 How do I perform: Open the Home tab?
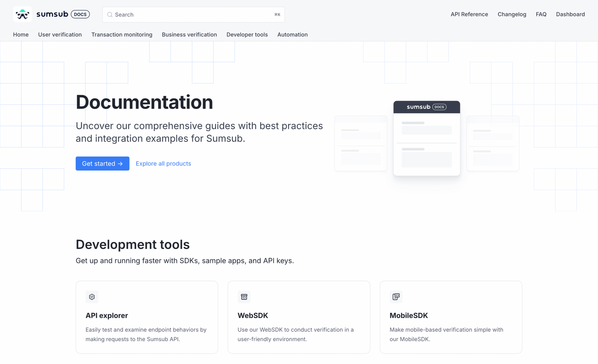click(x=21, y=35)
